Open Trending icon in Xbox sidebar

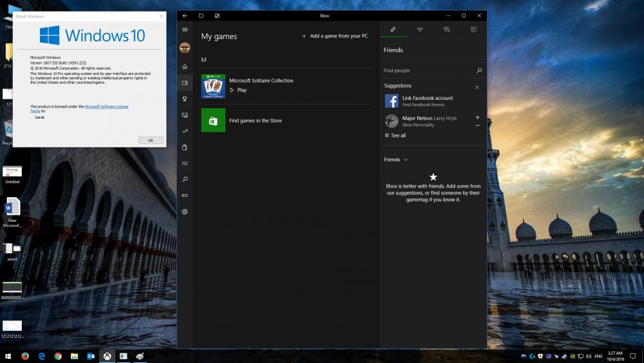click(185, 131)
